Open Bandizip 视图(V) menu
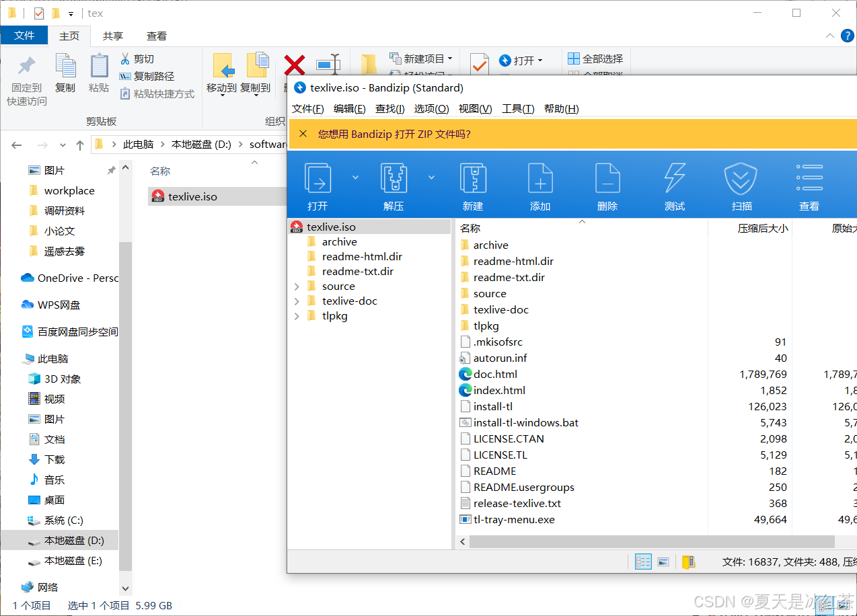 [476, 108]
